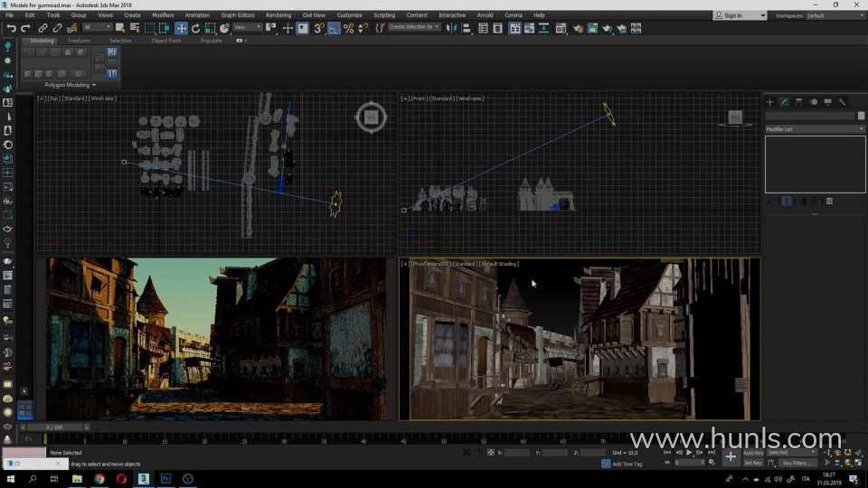The width and height of the screenshot is (868, 488).
Task: Open the Scripting menu
Action: tap(384, 15)
